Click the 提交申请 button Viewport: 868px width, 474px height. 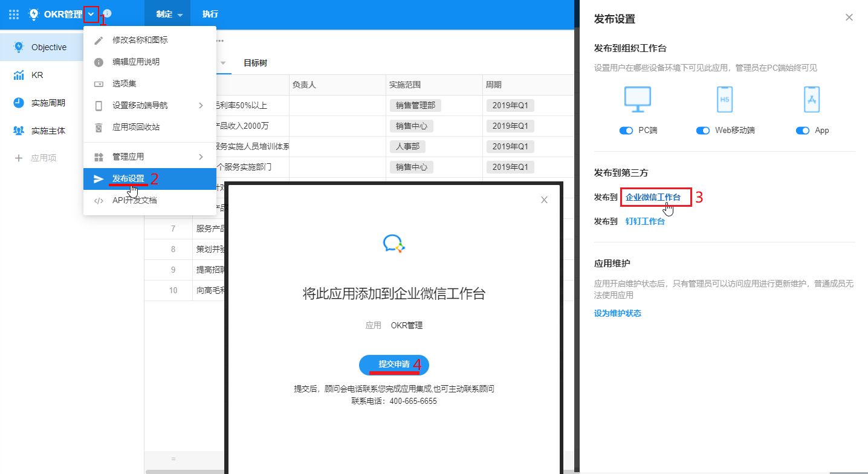tap(394, 365)
